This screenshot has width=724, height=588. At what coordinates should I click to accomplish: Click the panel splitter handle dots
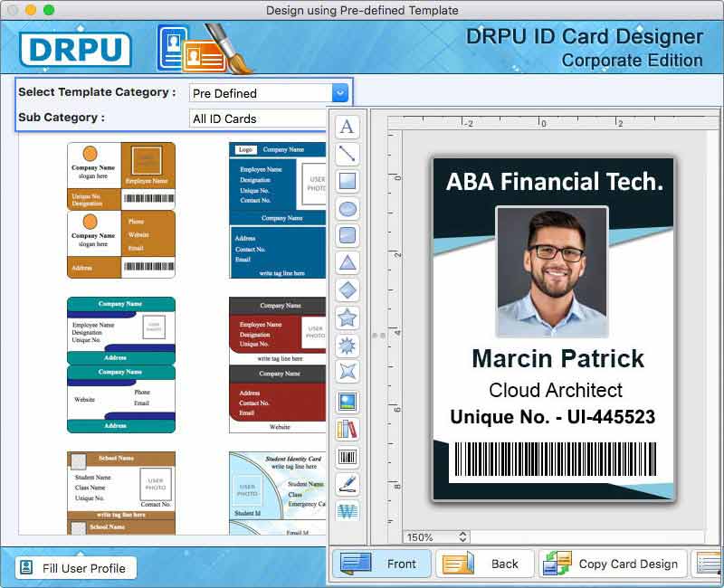378,335
